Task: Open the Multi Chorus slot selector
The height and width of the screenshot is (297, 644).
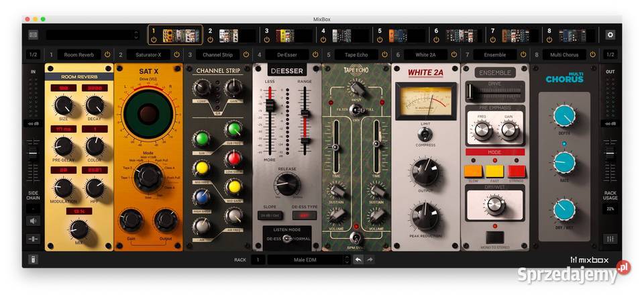Action: tap(564, 54)
